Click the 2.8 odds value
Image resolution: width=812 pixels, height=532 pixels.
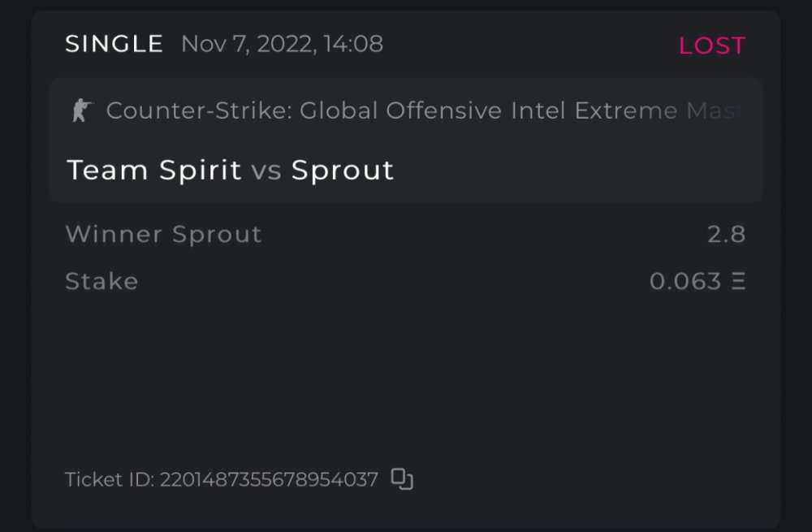pyautogui.click(x=726, y=235)
